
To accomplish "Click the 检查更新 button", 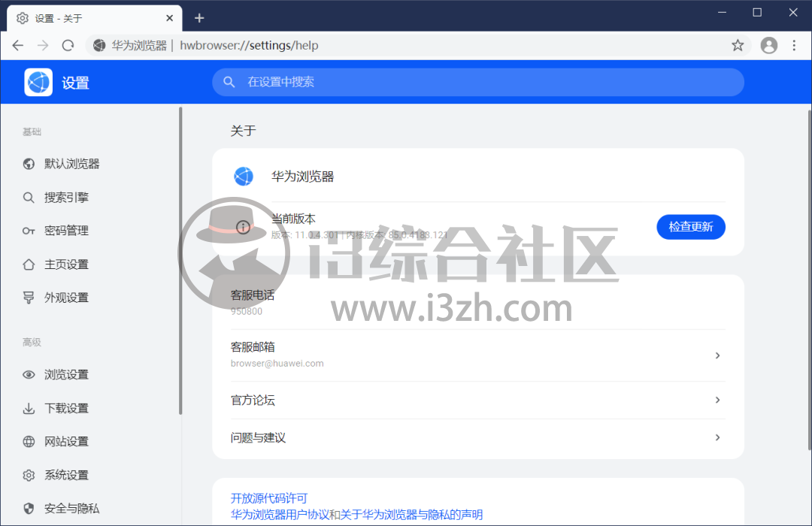I will pos(691,227).
